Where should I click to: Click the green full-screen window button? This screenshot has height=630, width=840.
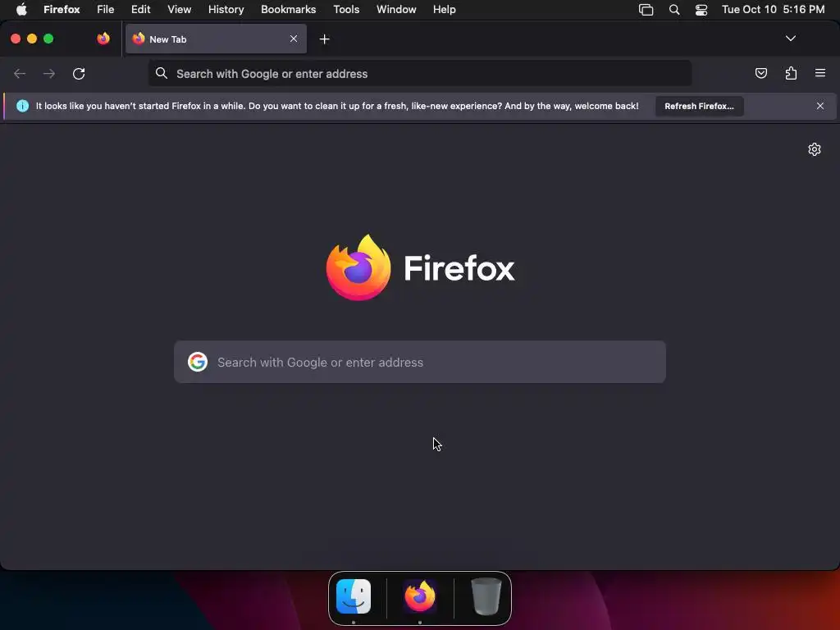point(48,39)
